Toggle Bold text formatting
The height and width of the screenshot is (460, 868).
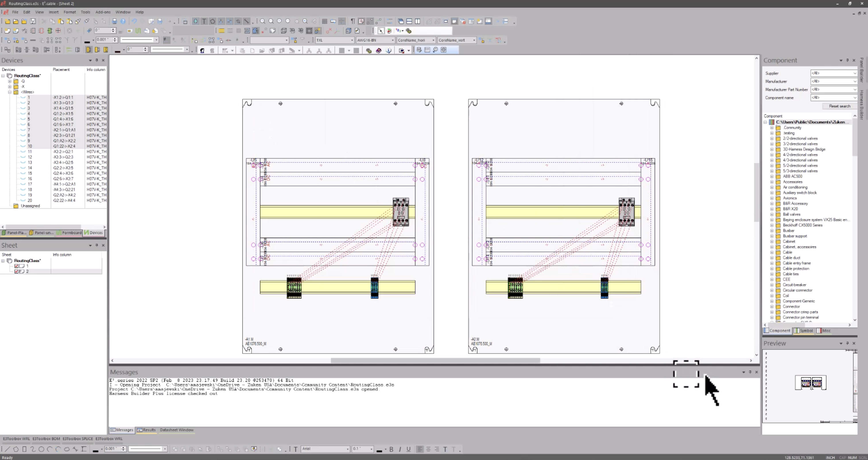click(x=391, y=449)
